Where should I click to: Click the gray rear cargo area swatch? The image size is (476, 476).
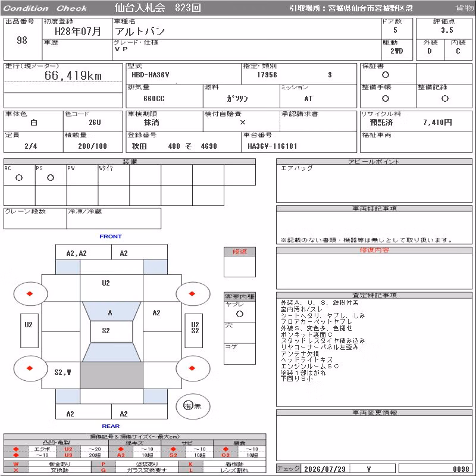pyautogui.click(x=111, y=375)
